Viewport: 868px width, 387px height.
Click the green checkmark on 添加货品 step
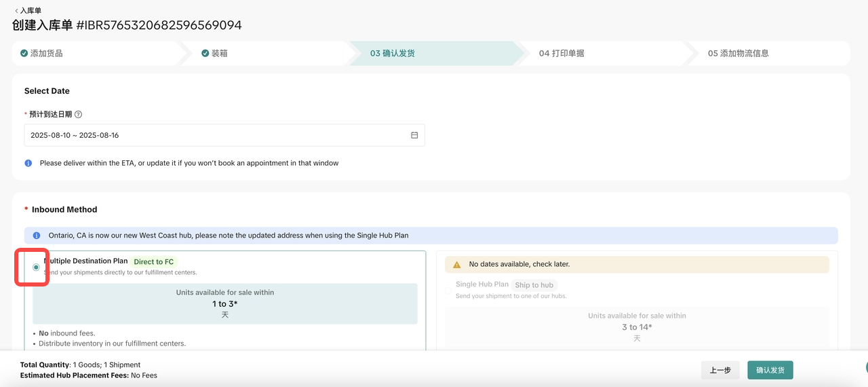pyautogui.click(x=24, y=53)
